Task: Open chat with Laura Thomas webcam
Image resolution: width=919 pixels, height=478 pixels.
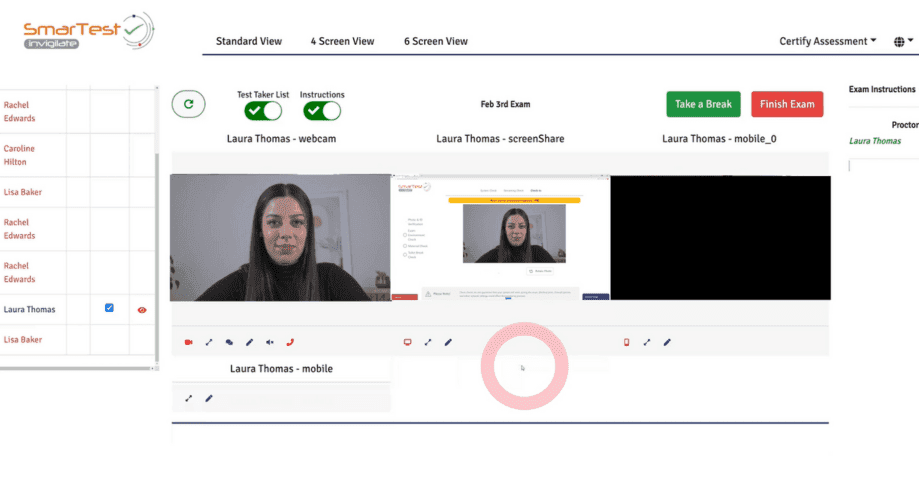Action: [x=229, y=342]
